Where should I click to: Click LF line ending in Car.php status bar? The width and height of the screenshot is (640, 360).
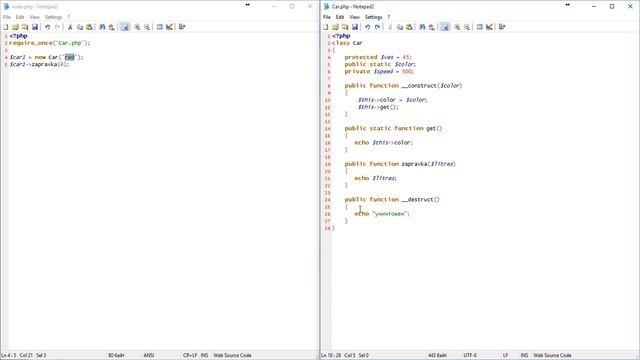(x=505, y=356)
